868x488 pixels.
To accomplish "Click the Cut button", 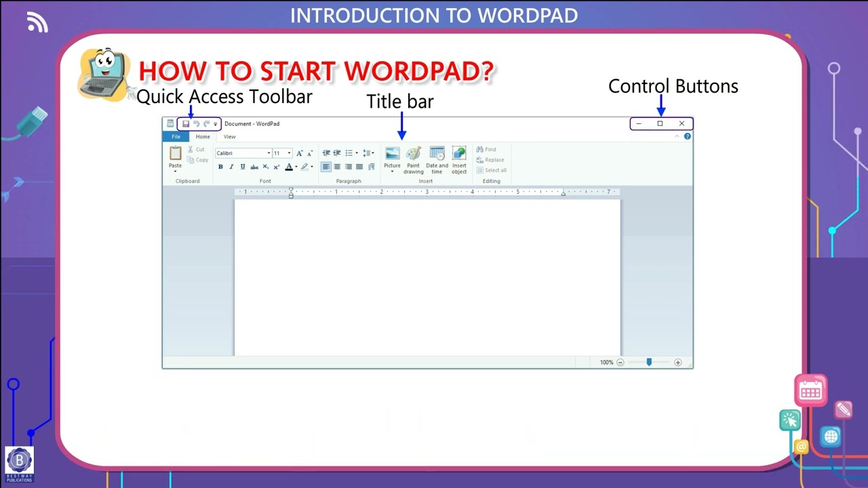I will coord(196,149).
